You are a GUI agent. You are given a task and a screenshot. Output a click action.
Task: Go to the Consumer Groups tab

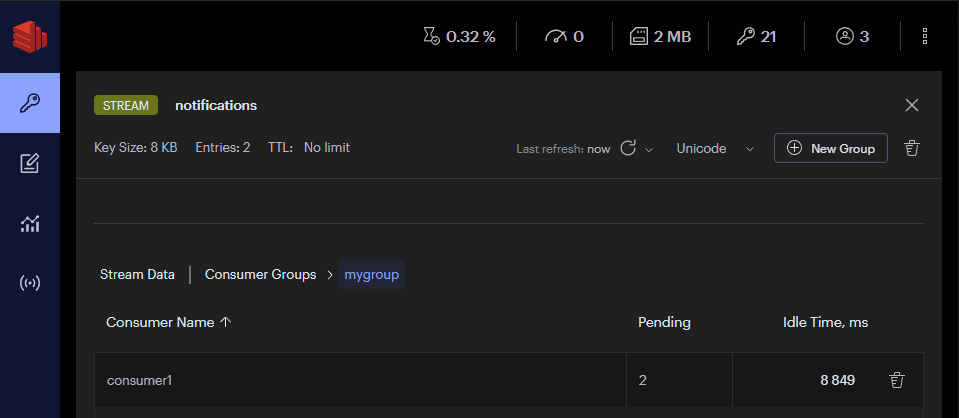click(x=260, y=274)
